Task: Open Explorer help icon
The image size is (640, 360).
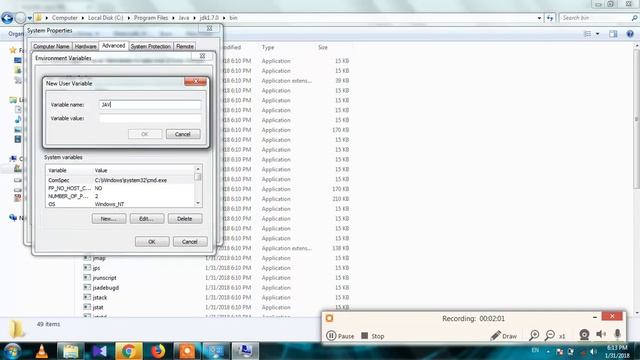Action: tap(630, 34)
